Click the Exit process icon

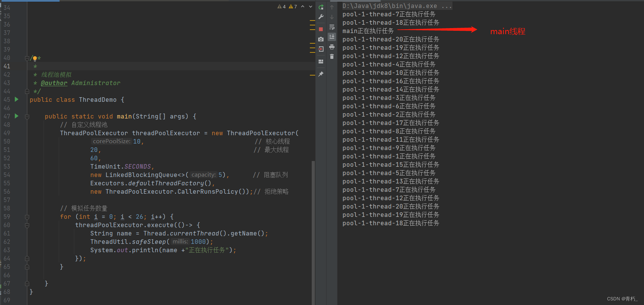(321, 49)
